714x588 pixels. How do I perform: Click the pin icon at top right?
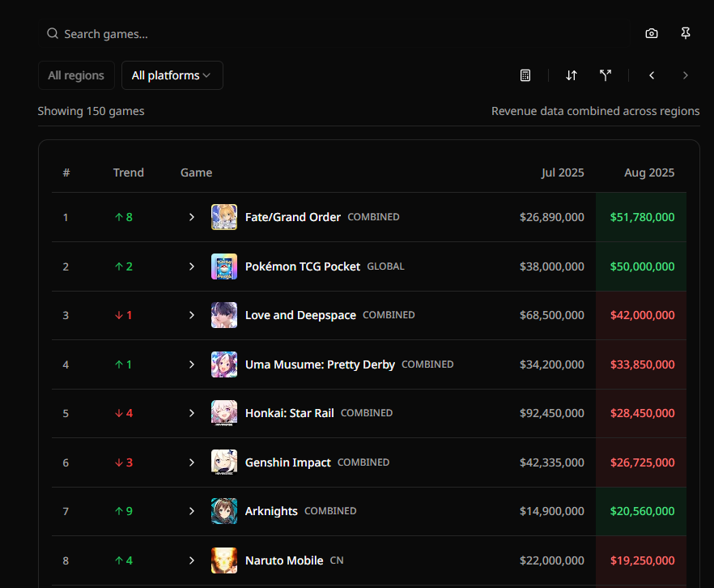pyautogui.click(x=686, y=33)
